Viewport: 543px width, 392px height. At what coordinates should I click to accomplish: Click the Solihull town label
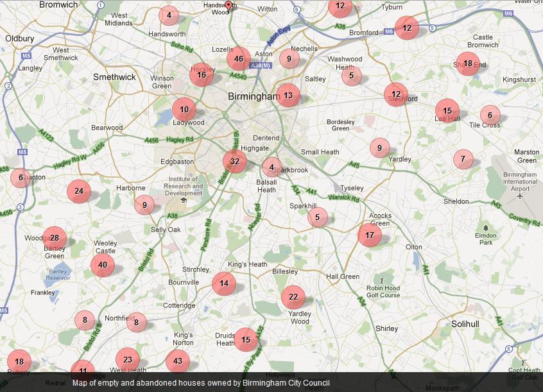(x=465, y=324)
